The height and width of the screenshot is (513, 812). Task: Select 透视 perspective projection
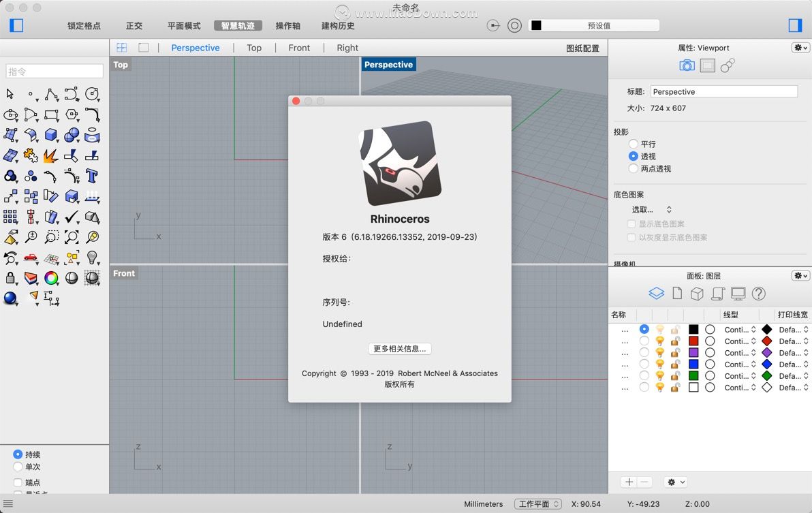[x=633, y=156]
